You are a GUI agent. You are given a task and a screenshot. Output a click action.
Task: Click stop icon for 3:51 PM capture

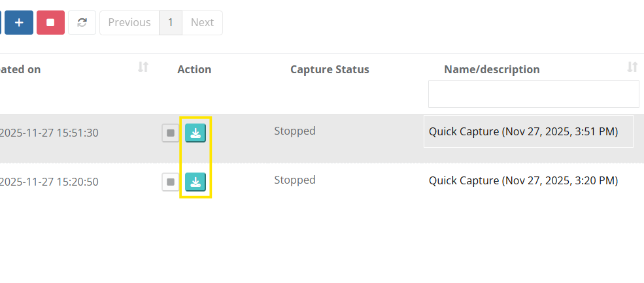click(171, 133)
